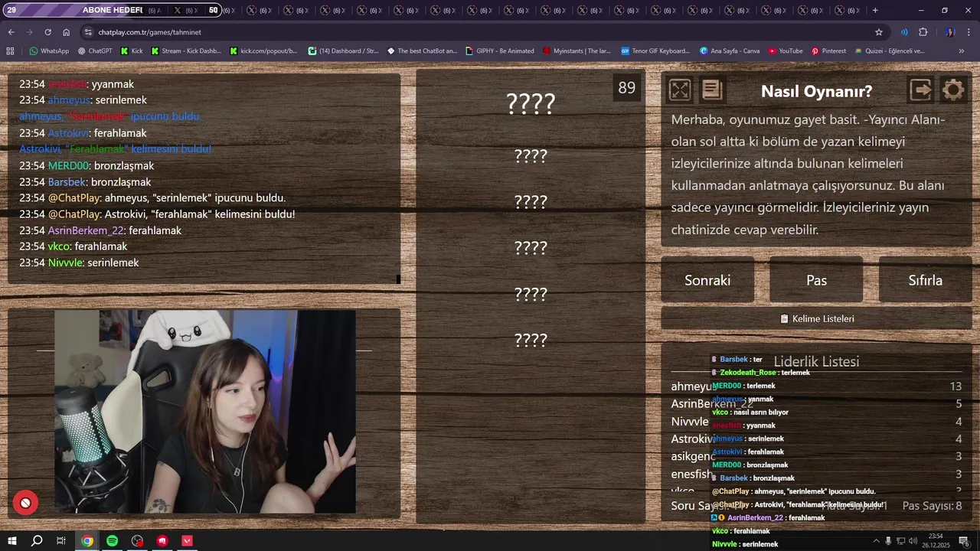Viewport: 980px width, 551px height.
Task: Click the Pas Sayısı: 8 counter
Action: pos(932,506)
